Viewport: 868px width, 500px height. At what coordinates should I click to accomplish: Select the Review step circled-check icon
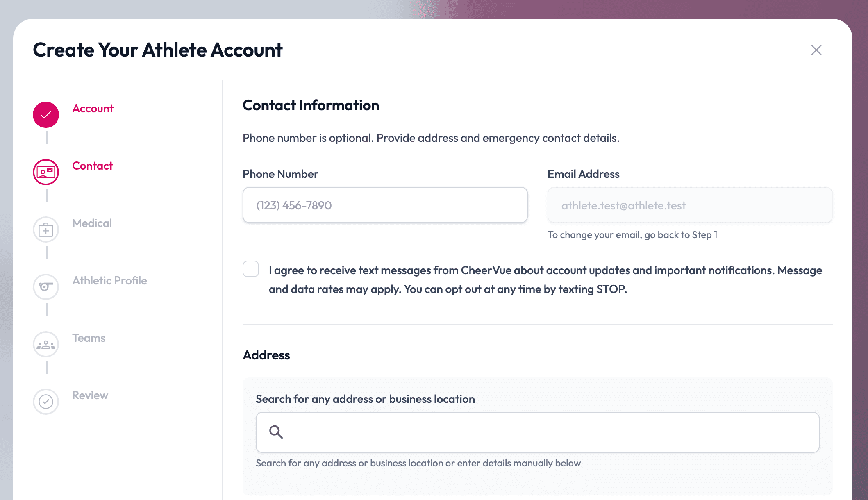click(x=45, y=401)
